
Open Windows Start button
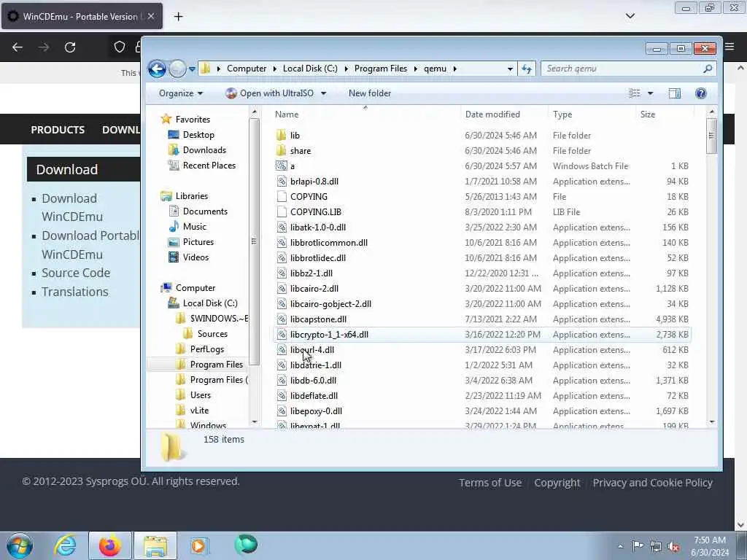[x=20, y=545]
